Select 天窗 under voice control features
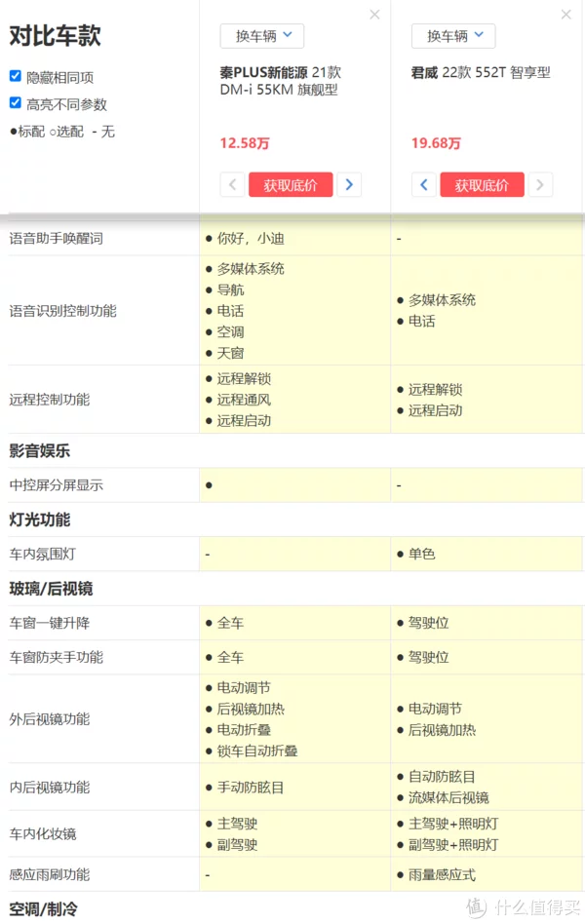Screen dimensions: 585x924 [x=230, y=353]
